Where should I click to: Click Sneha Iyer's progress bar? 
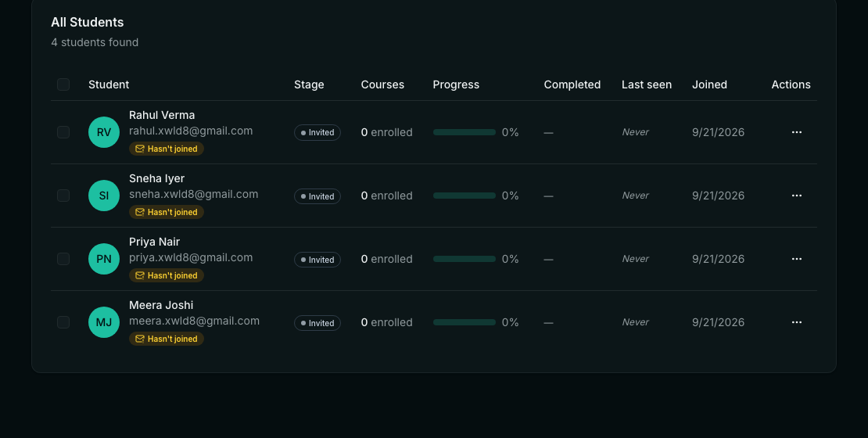click(464, 196)
